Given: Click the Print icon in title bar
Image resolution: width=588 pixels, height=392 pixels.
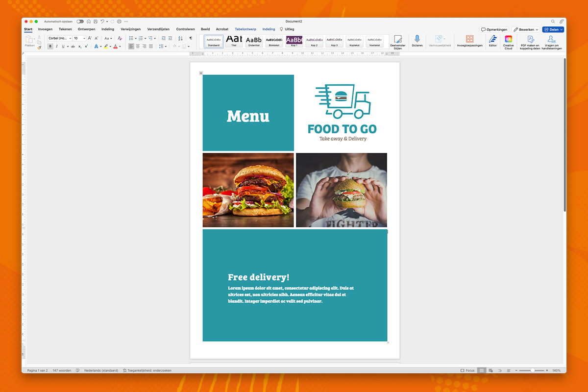Looking at the screenshot, I should [x=119, y=22].
